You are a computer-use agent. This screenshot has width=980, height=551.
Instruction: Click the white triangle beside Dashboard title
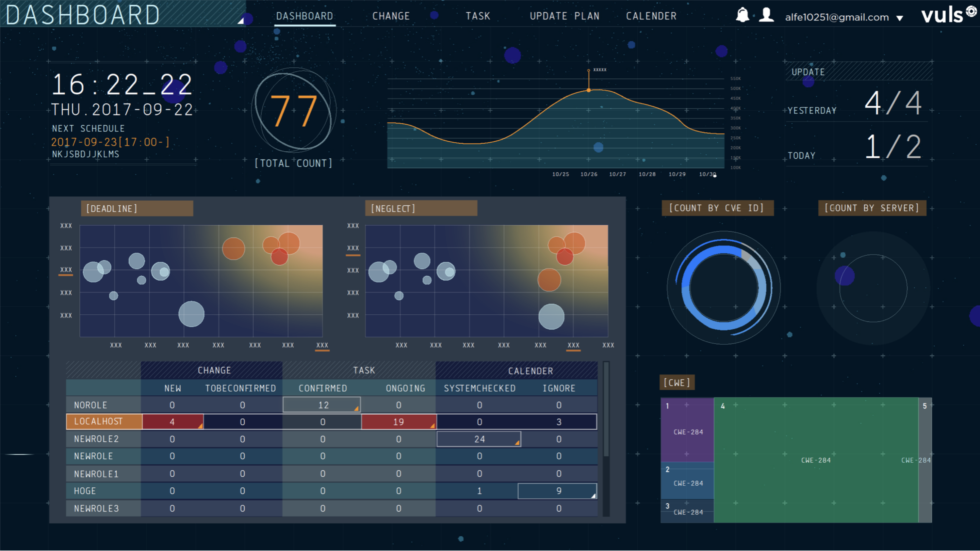click(x=240, y=21)
